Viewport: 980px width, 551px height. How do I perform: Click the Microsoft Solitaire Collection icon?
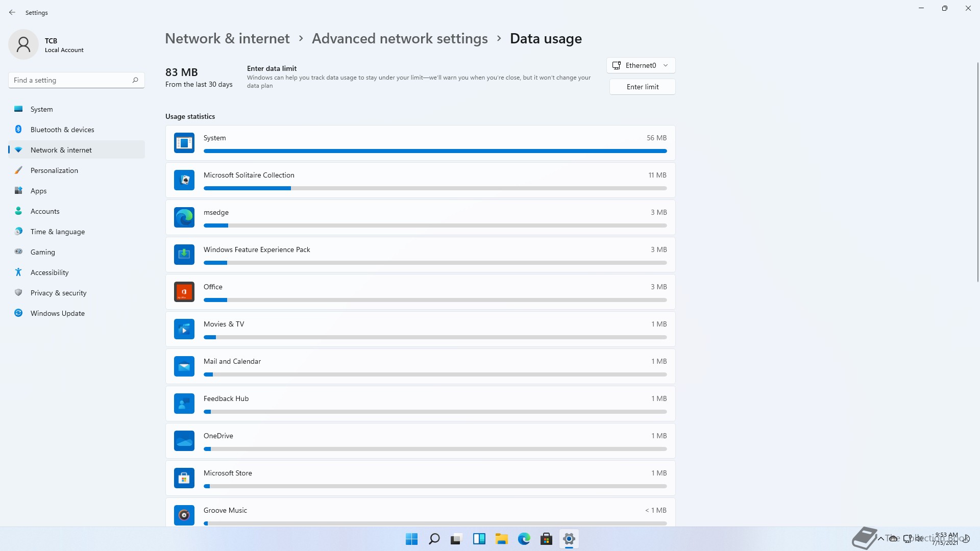point(184,180)
